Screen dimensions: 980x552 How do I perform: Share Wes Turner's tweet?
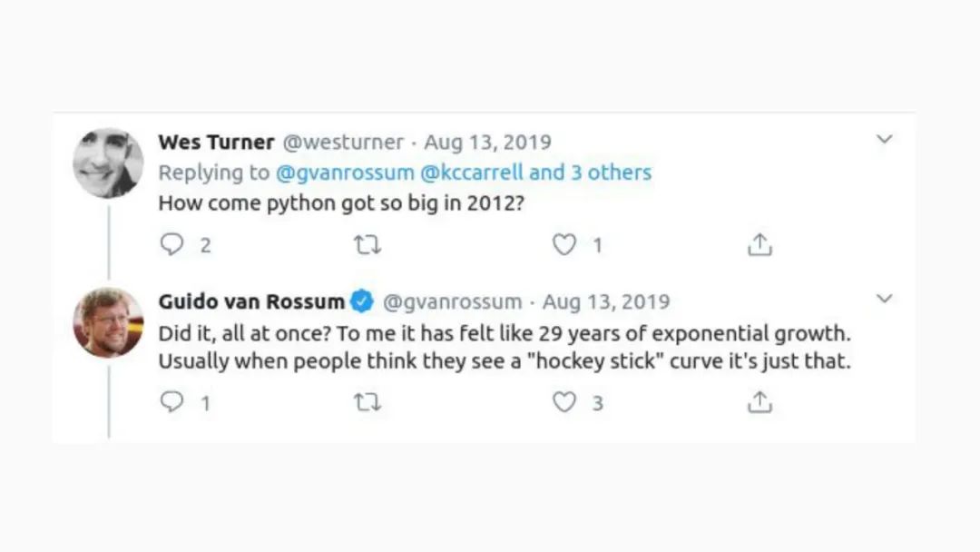click(x=759, y=244)
